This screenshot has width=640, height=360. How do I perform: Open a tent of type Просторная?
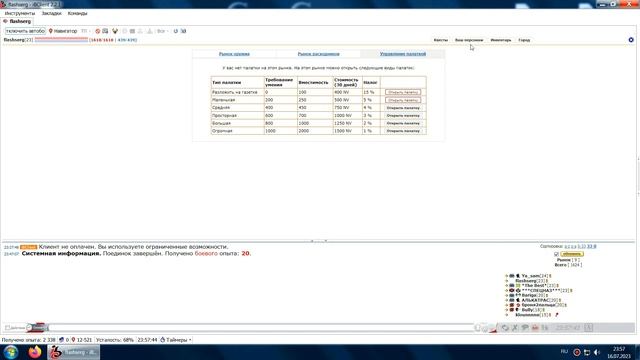pos(403,116)
